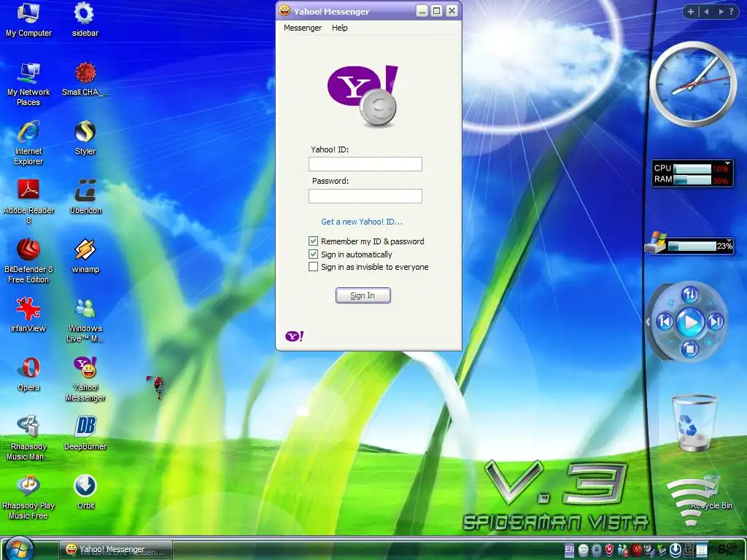Select the Styler desktop icon

(85, 138)
